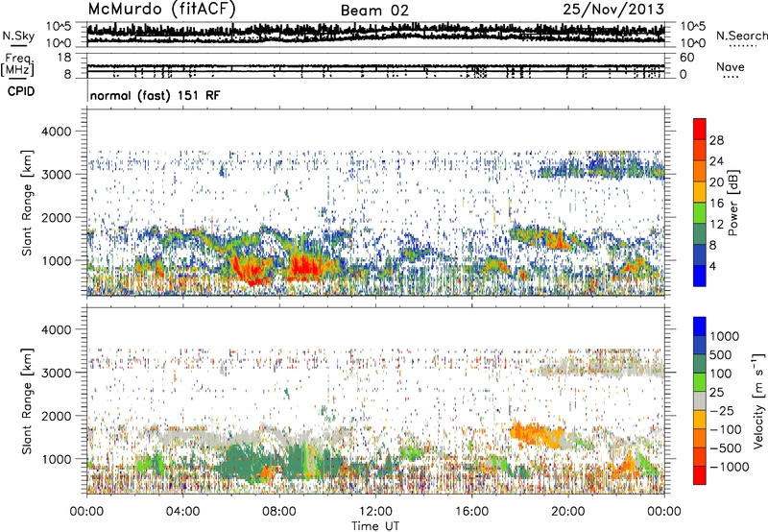This screenshot has width=768, height=532.
Task: Click the yellow 16-20 dB segment of the power colorbar
Action: tap(700, 191)
